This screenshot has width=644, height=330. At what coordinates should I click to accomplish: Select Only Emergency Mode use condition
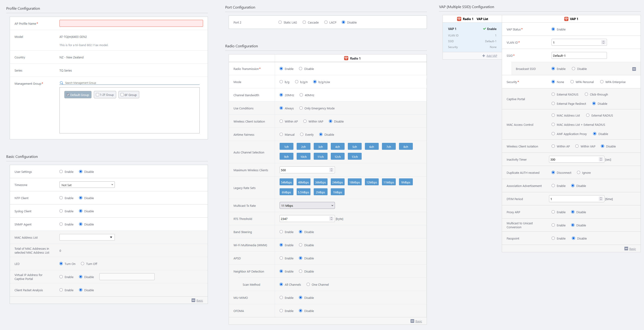301,108
